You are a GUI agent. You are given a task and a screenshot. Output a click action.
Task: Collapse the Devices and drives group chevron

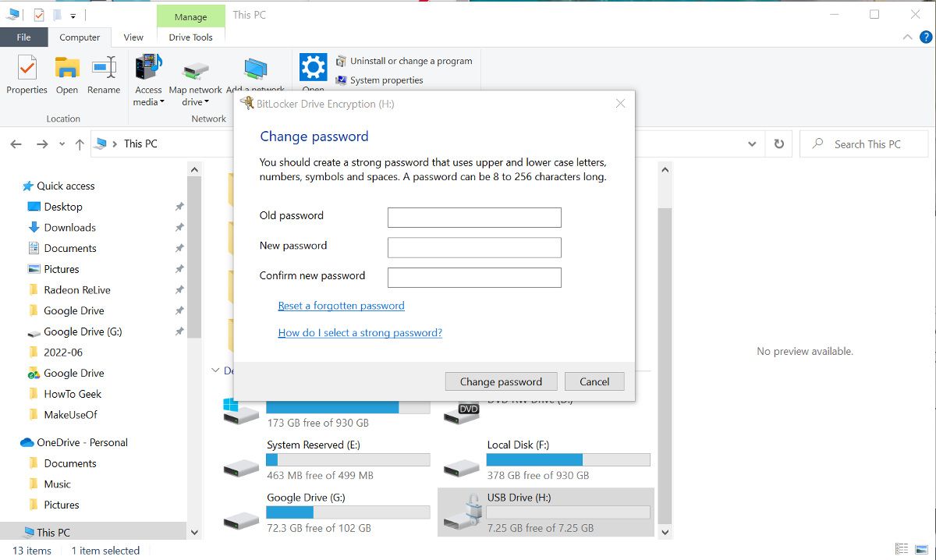216,370
